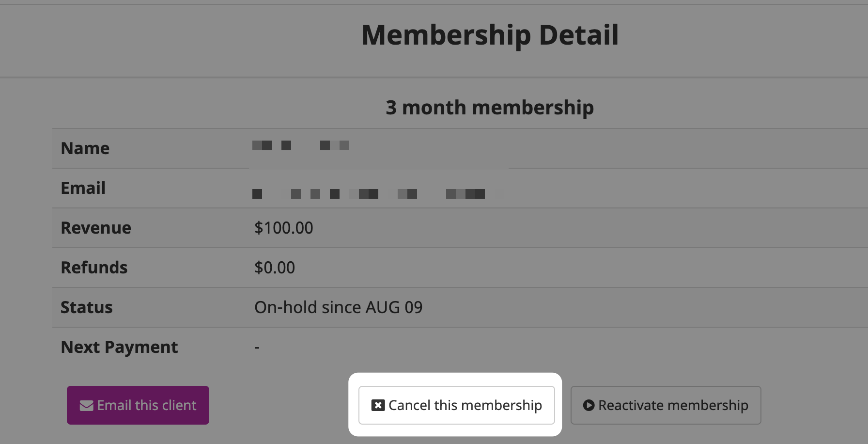This screenshot has height=444, width=868.
Task: Click the Refunds row label
Action: (x=94, y=268)
